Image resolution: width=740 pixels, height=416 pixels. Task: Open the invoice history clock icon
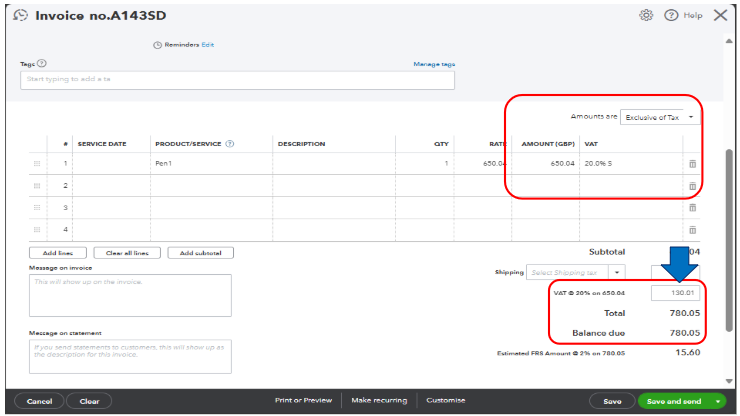coord(20,15)
